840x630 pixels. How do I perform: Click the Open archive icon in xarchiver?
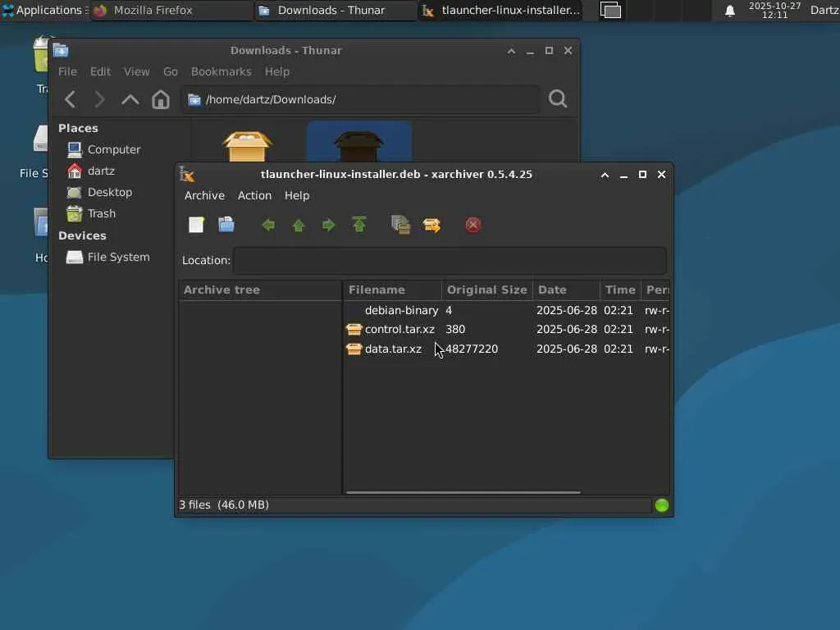click(226, 225)
